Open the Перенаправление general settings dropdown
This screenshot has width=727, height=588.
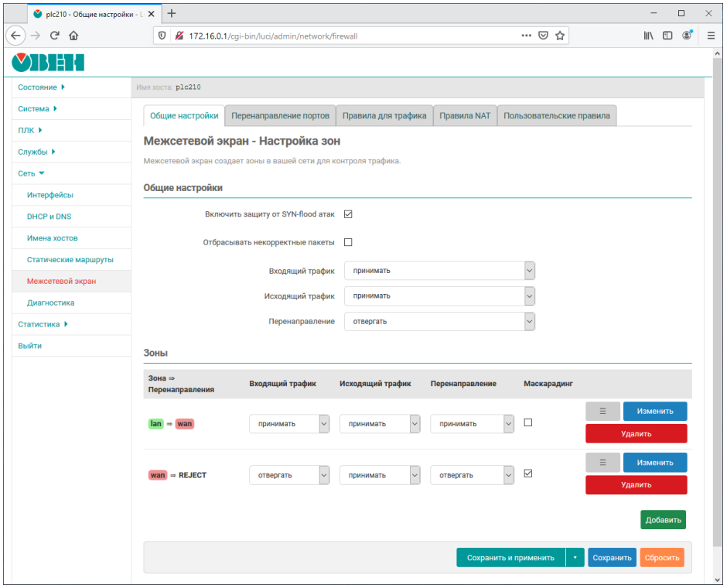pos(439,321)
